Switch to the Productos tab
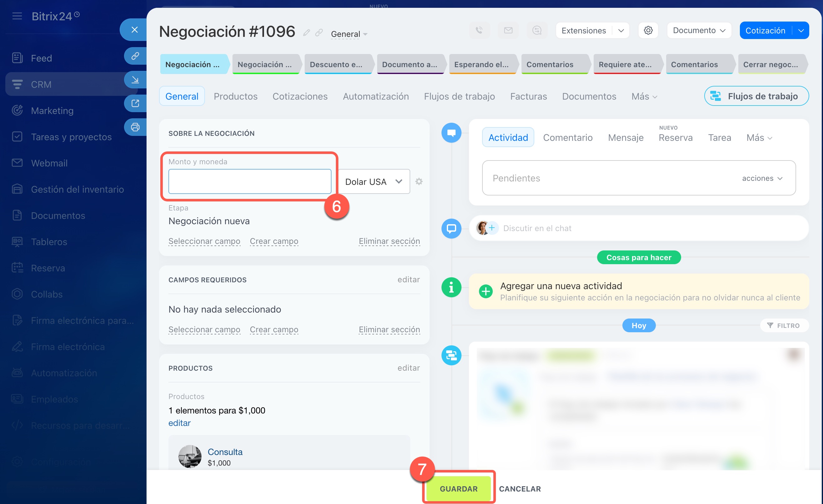 click(236, 96)
